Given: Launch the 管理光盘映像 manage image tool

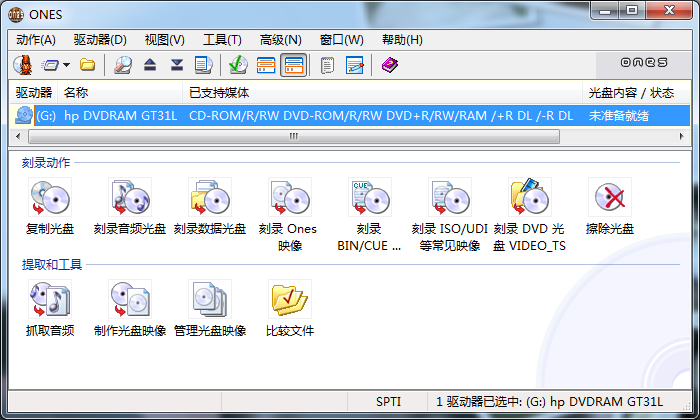Looking at the screenshot, I should pyautogui.click(x=210, y=308).
